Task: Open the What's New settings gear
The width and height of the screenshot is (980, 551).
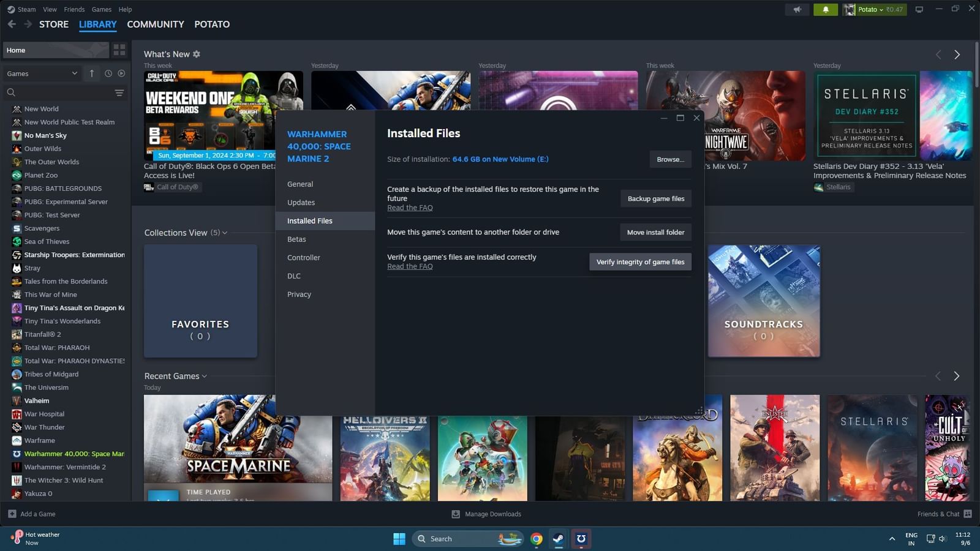Action: [196, 54]
